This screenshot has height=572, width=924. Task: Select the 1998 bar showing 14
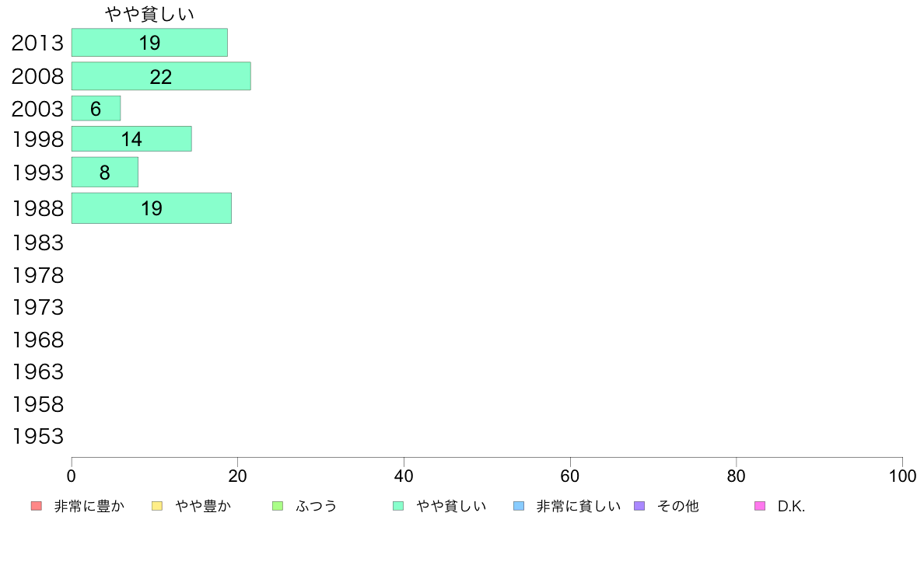(131, 139)
